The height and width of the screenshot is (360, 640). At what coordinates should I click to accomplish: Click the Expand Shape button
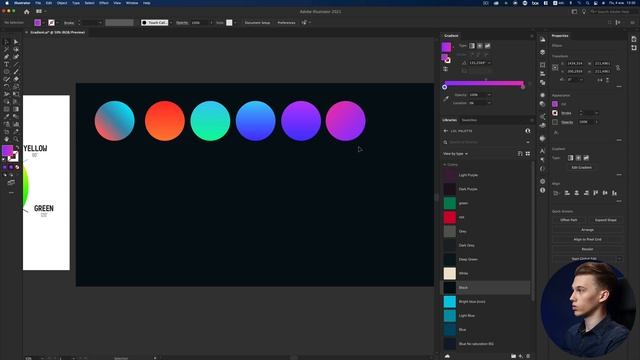coord(605,220)
